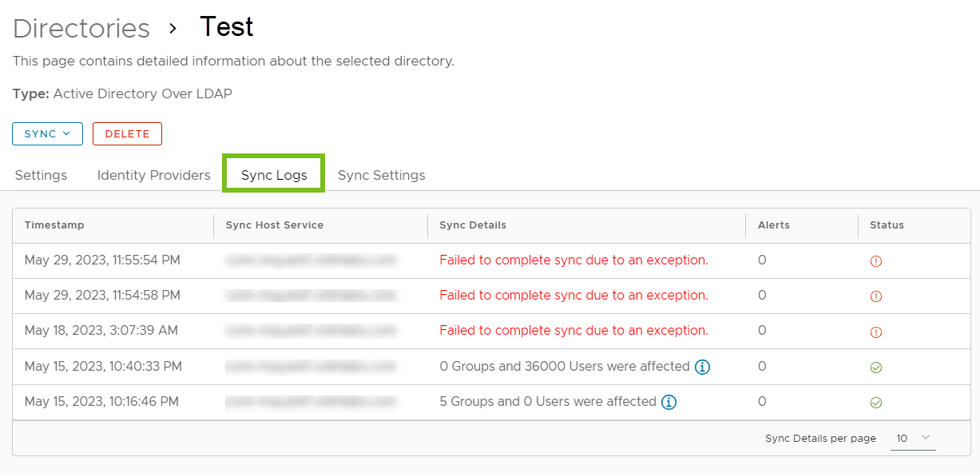Click success status icon for 10:16:46 PM sync
Viewport: 980px width, 473px height.
pyautogui.click(x=875, y=403)
